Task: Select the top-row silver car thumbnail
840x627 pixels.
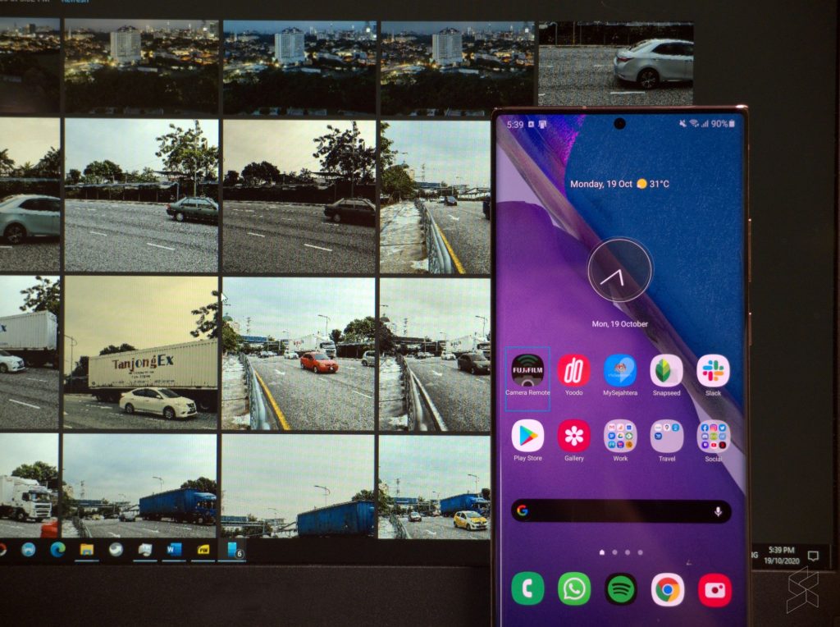Action: click(x=616, y=63)
